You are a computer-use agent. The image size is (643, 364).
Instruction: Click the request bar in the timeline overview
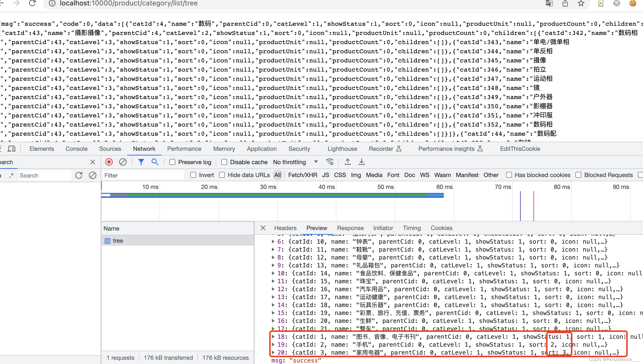coord(272,195)
